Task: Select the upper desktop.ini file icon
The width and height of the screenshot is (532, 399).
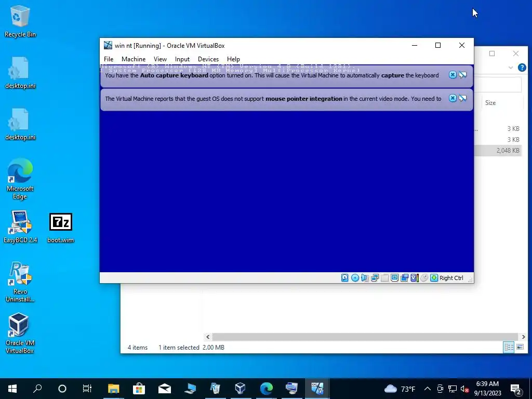Action: coord(20,73)
